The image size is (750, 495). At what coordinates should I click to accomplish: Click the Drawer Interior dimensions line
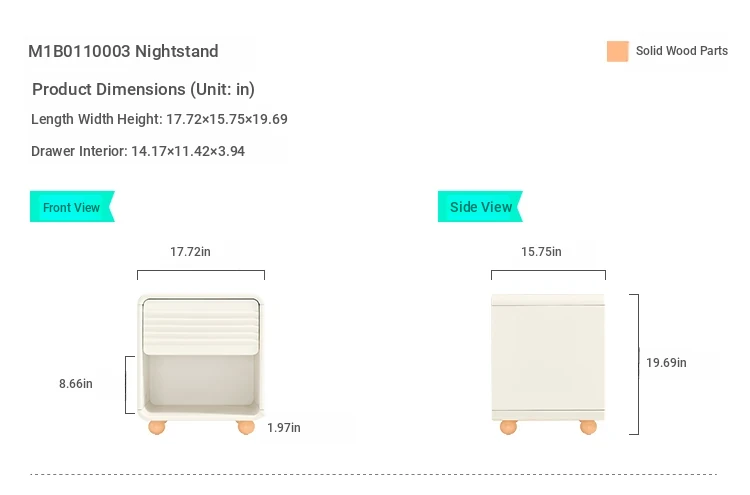click(x=138, y=151)
